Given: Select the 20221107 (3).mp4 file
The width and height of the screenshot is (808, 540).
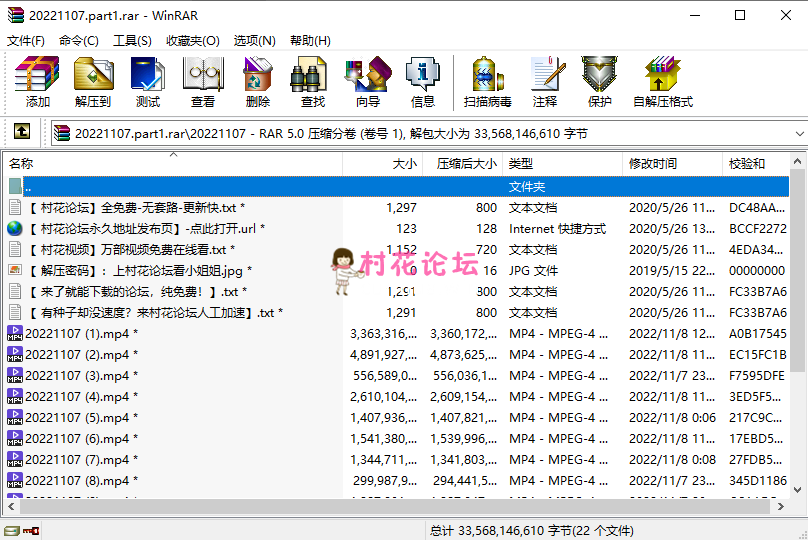Looking at the screenshot, I should pos(80,376).
